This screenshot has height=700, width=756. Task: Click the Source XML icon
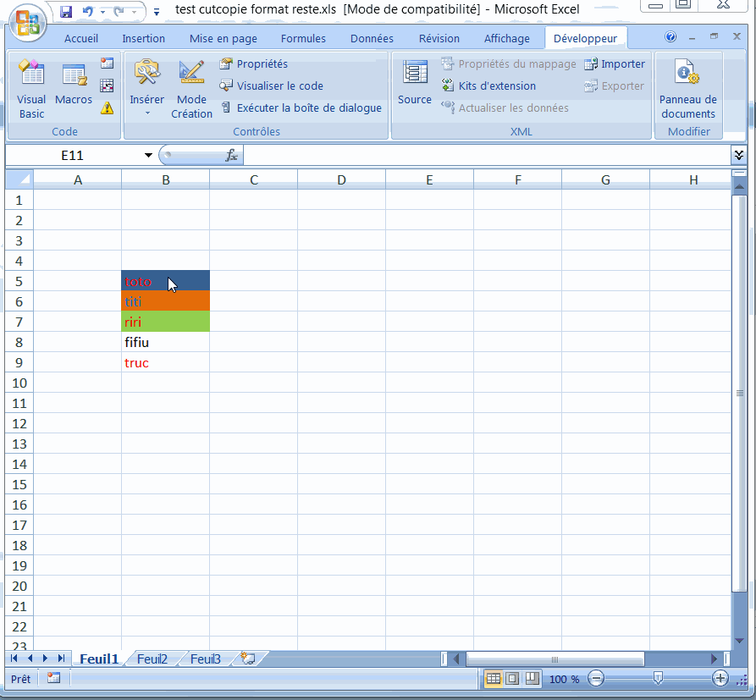[x=414, y=80]
